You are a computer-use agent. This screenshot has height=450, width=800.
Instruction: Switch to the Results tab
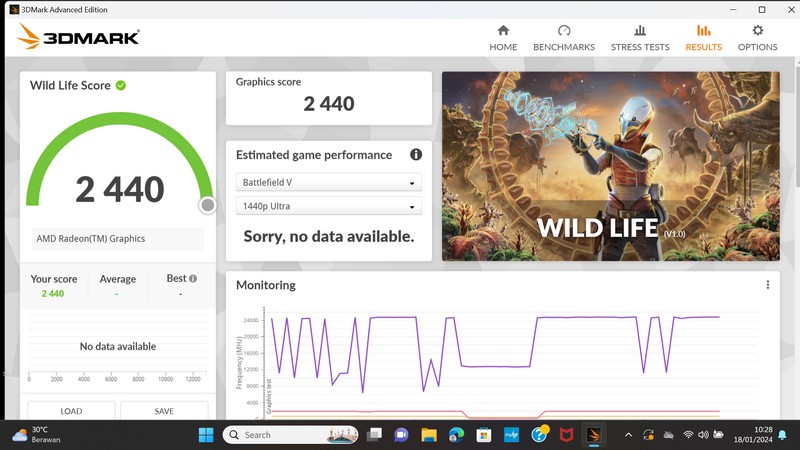[703, 38]
